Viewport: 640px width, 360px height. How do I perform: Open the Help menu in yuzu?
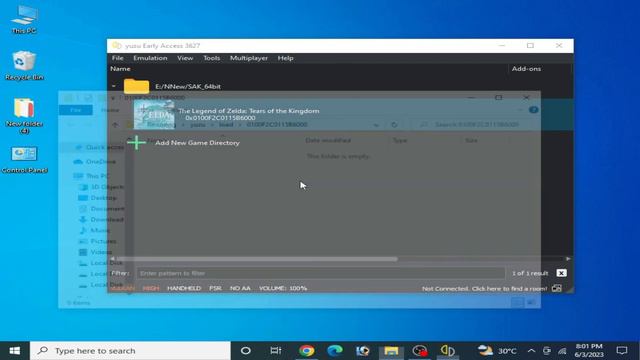click(285, 58)
